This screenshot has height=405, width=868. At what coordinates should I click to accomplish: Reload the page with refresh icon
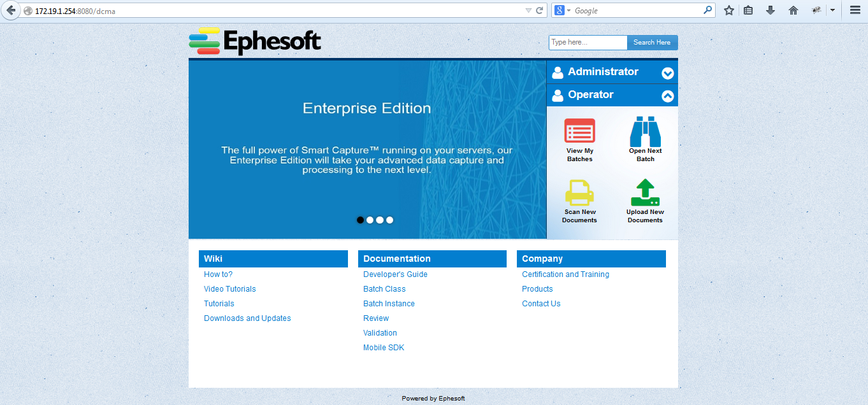[539, 10]
